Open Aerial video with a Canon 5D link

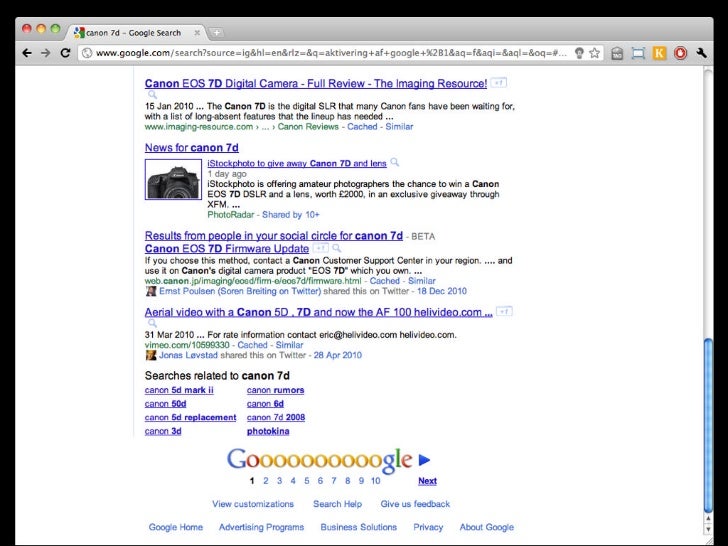pos(318,312)
